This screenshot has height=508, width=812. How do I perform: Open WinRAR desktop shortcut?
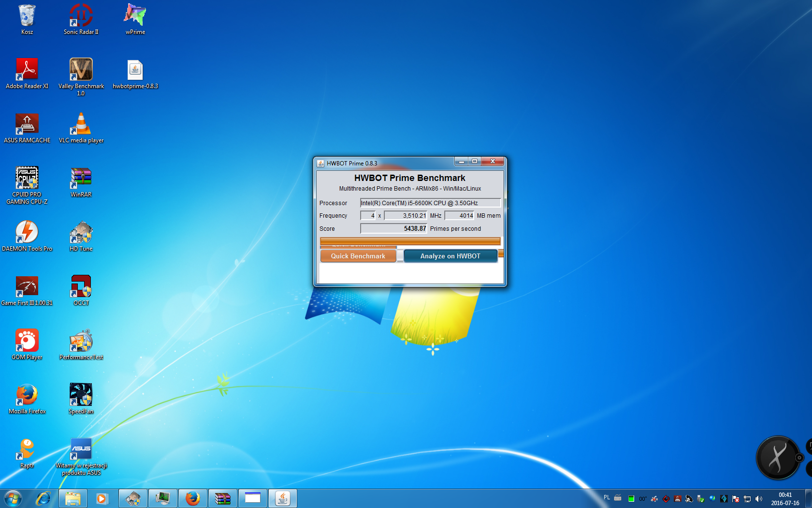coord(81,182)
